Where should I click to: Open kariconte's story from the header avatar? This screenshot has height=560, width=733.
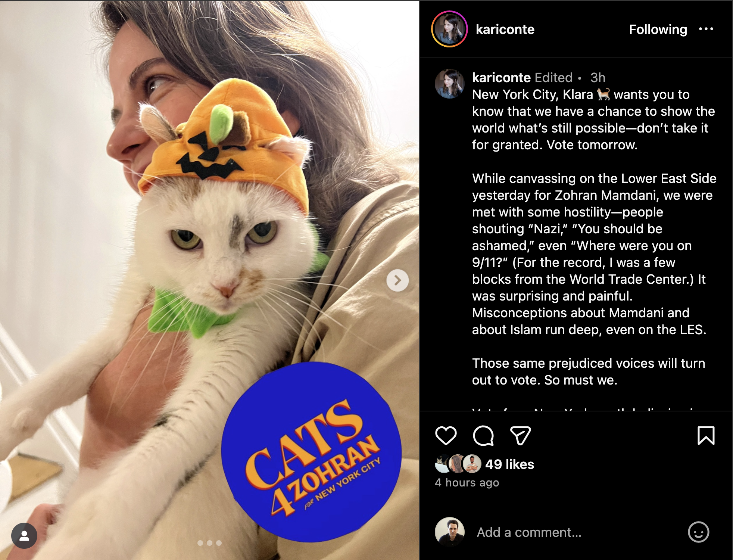tap(449, 29)
